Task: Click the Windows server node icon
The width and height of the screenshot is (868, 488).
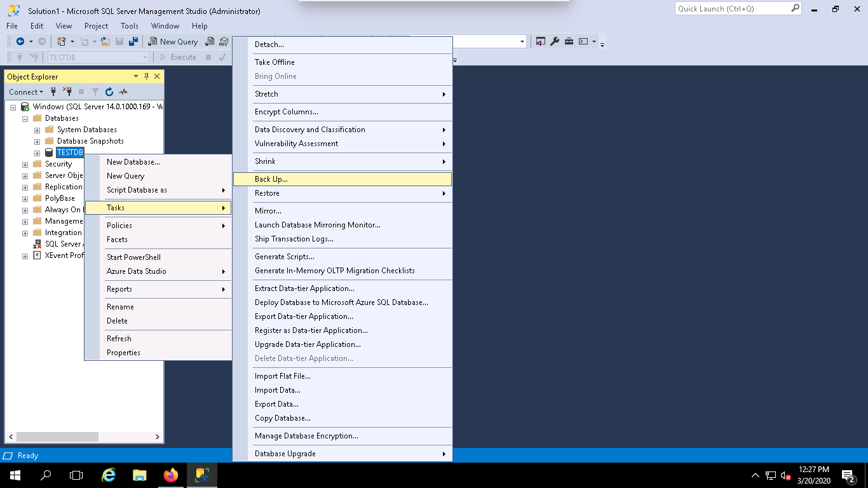Action: 25,107
